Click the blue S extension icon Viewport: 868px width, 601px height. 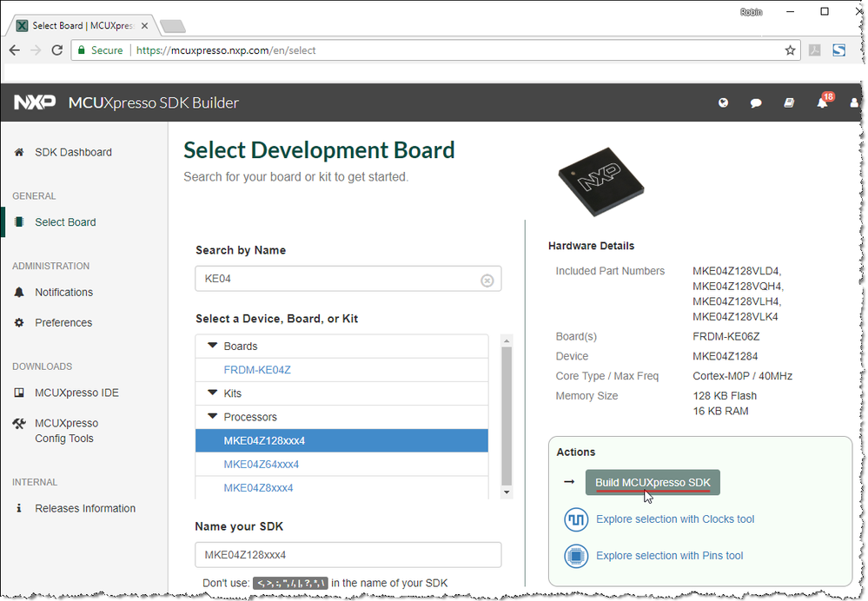point(839,50)
